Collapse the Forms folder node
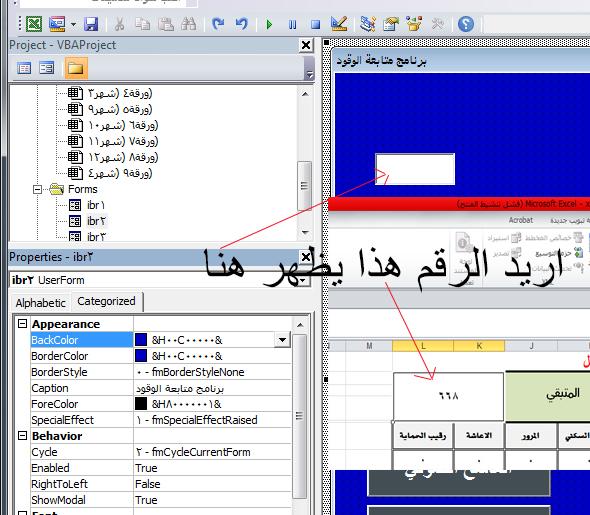The width and height of the screenshot is (590, 515). click(x=37, y=189)
